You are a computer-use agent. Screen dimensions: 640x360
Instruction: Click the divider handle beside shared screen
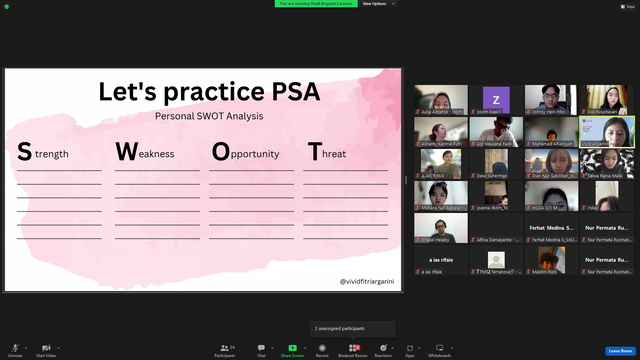[406, 180]
